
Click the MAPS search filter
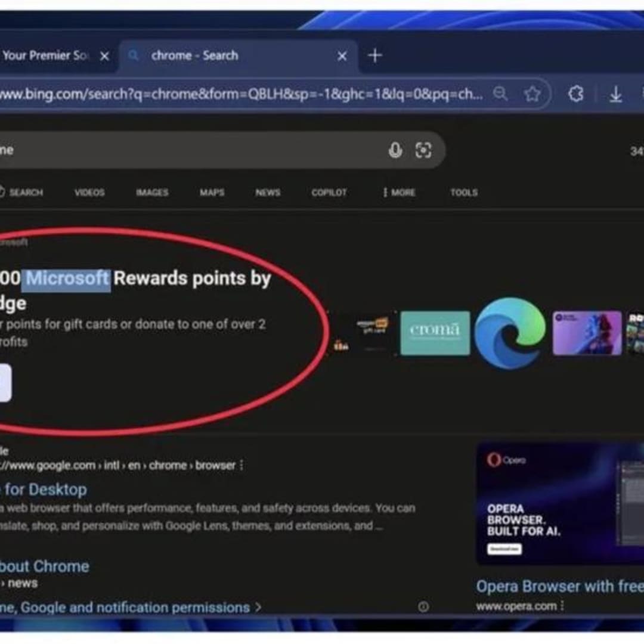point(212,192)
